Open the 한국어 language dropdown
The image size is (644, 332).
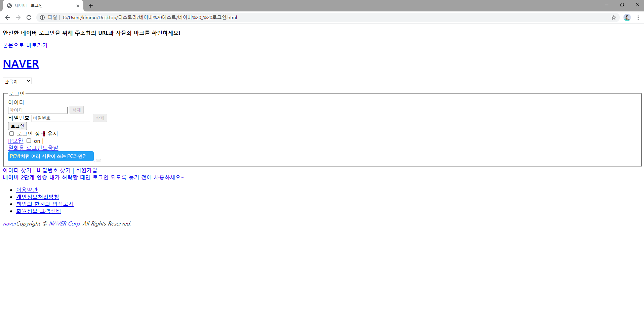pyautogui.click(x=17, y=81)
